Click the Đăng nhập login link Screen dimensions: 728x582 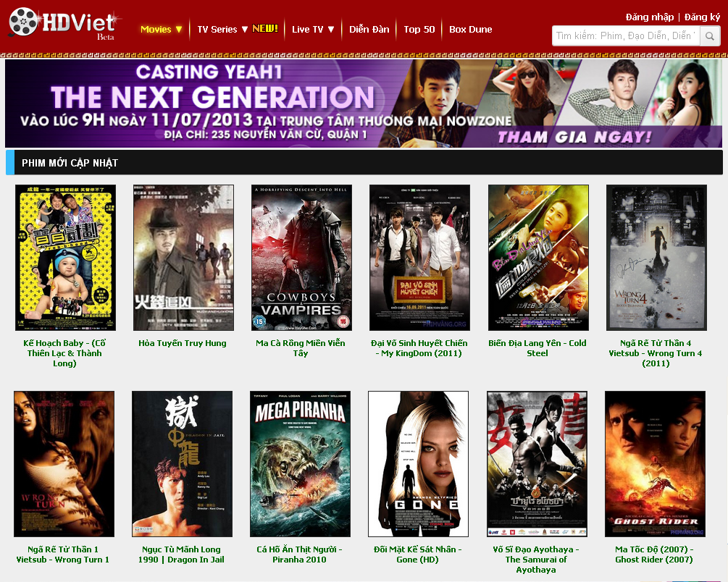coord(650,17)
